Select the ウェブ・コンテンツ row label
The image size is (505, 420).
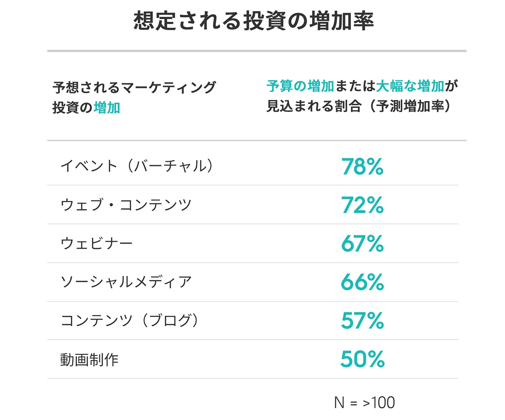pos(126,204)
